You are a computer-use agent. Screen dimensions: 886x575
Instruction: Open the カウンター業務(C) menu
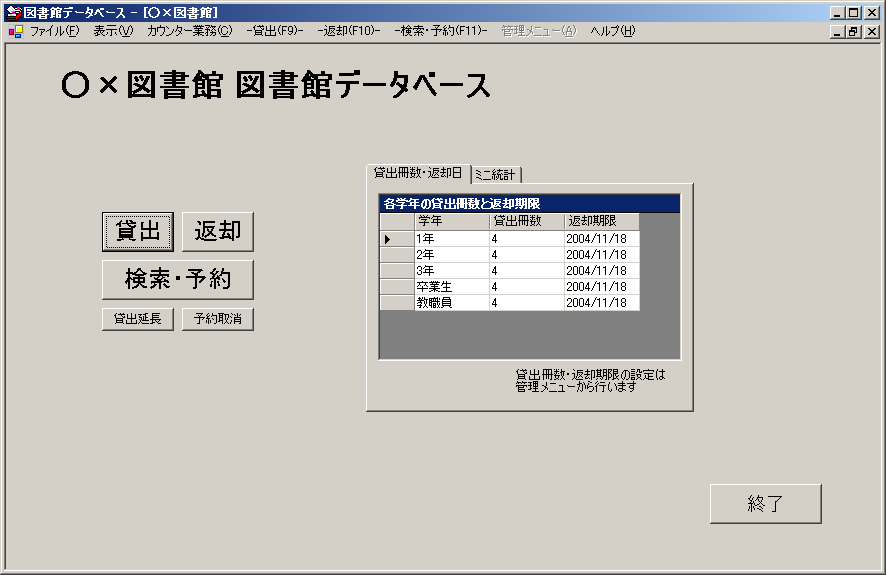[189, 31]
